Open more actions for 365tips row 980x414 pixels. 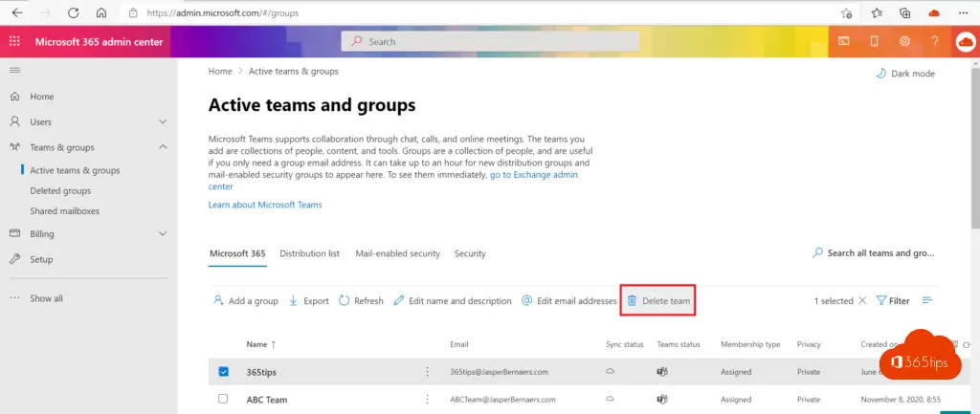coord(427,372)
